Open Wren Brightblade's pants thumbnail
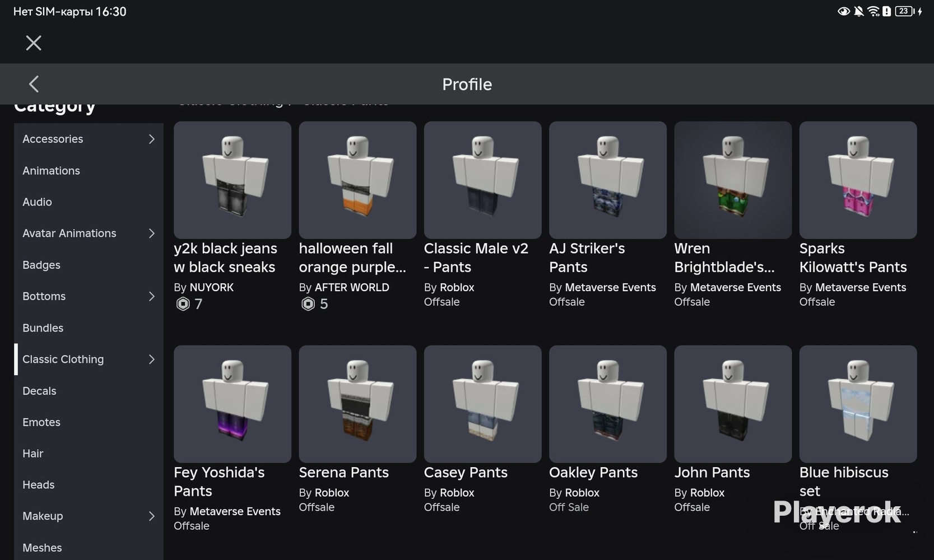This screenshot has height=560, width=934. [733, 180]
